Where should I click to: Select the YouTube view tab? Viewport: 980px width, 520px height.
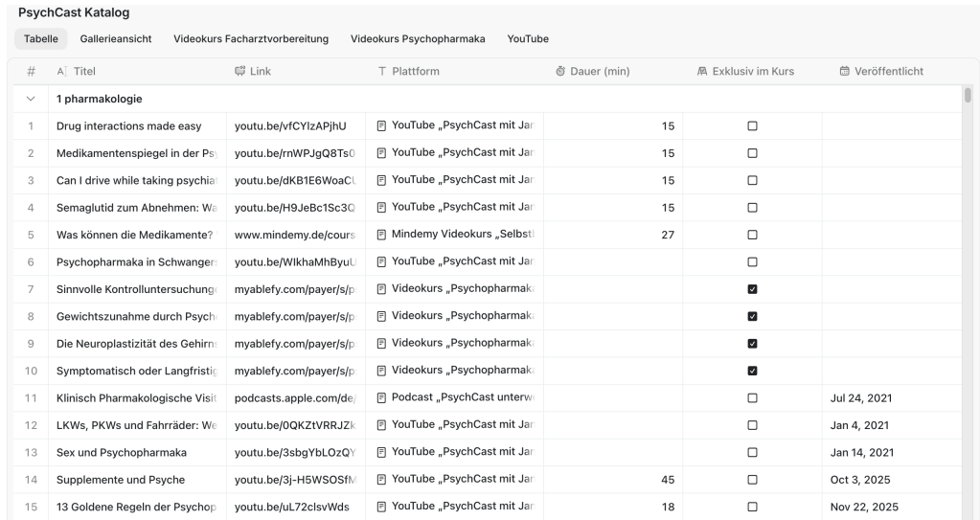click(528, 39)
